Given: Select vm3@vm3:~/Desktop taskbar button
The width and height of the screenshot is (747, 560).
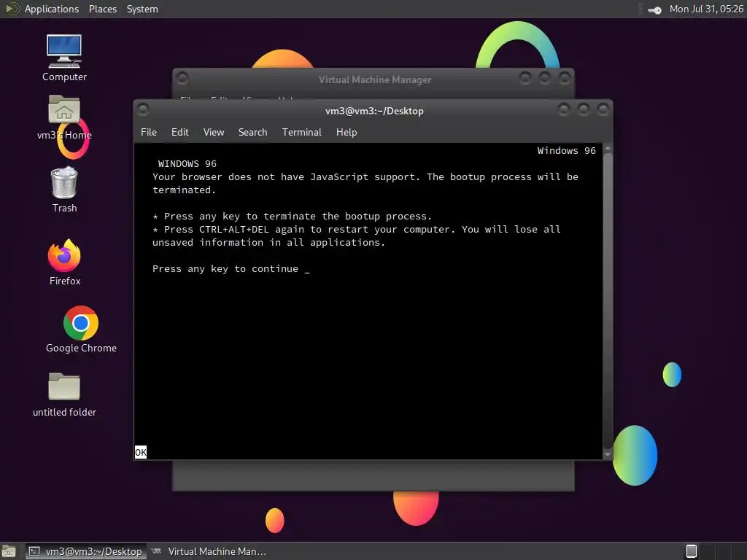Looking at the screenshot, I should tap(86, 551).
